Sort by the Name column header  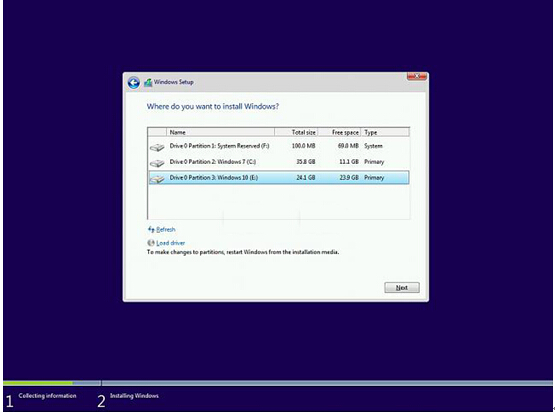(x=220, y=132)
